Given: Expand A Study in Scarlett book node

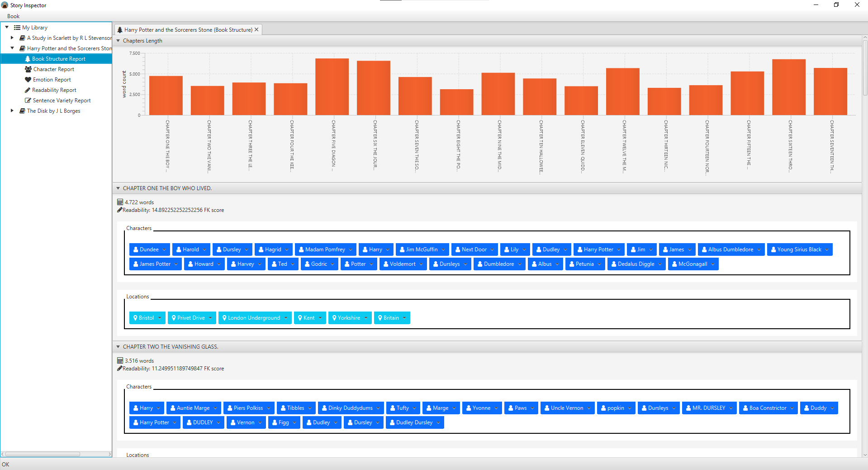Looking at the screenshot, I should (x=12, y=38).
